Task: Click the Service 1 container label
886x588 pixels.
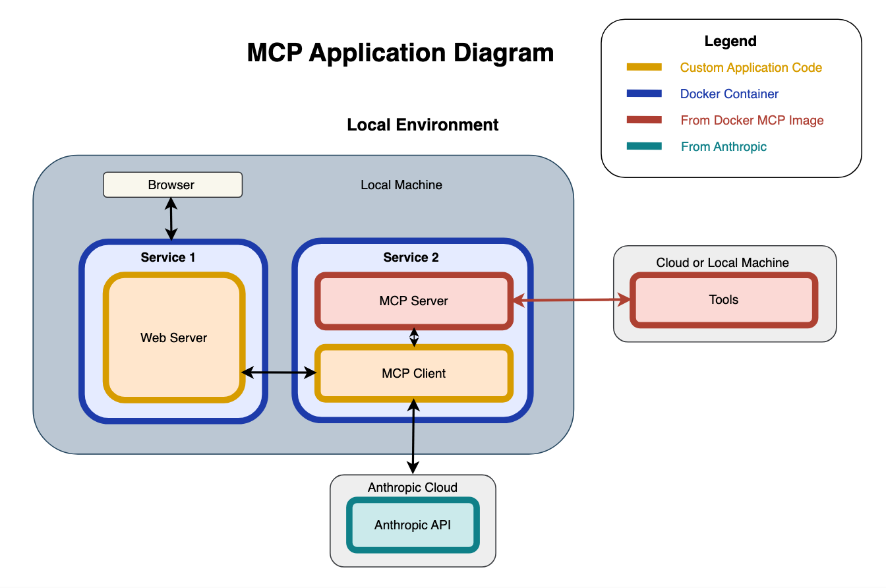Action: [x=168, y=257]
